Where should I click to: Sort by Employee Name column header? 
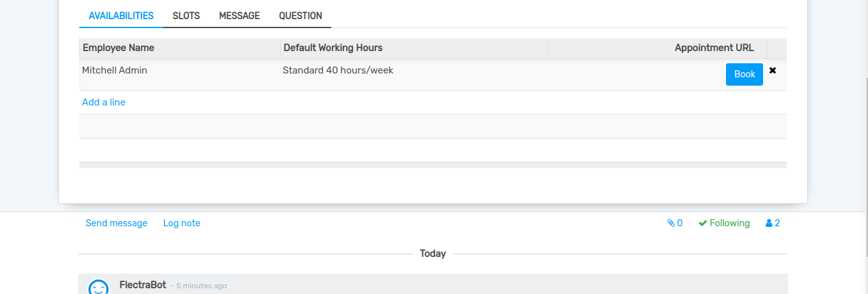coord(118,48)
